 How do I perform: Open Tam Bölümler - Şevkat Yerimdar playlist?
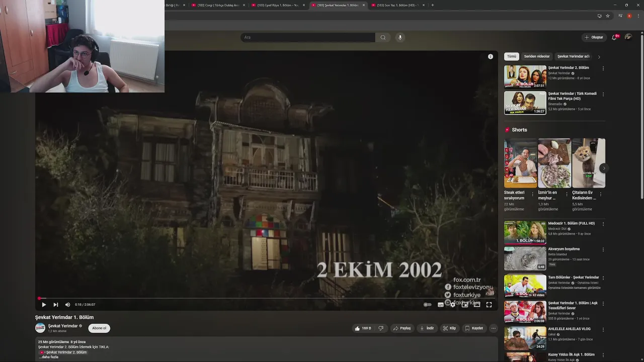pyautogui.click(x=525, y=286)
